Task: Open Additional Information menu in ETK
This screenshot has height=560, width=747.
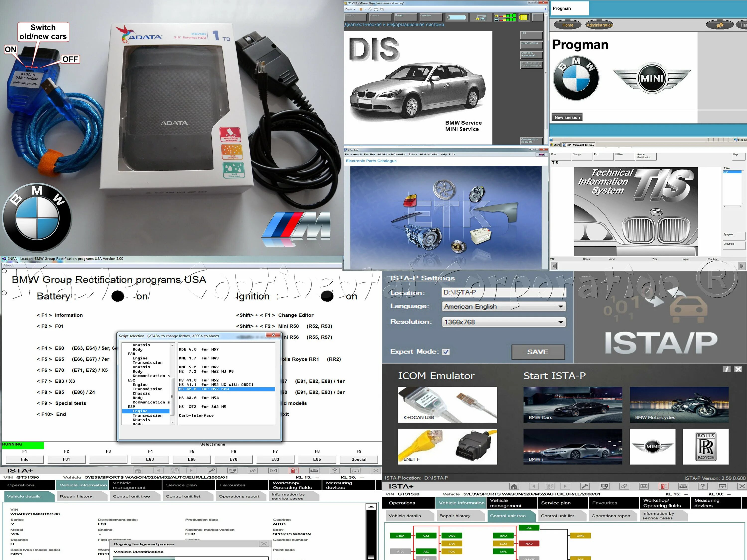Action: click(x=391, y=154)
